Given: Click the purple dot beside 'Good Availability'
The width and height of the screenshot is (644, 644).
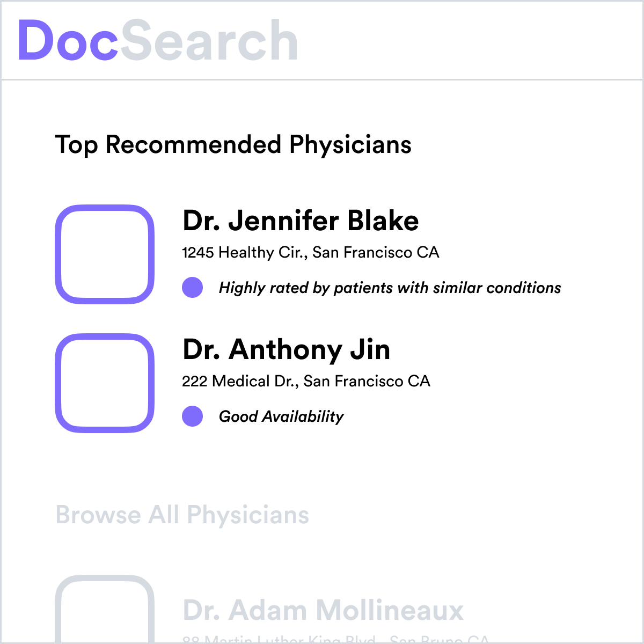Looking at the screenshot, I should coord(192,416).
